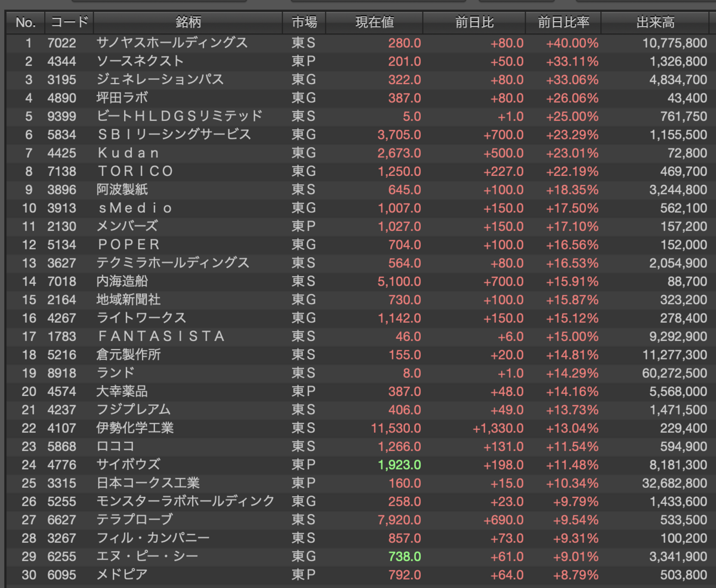The width and height of the screenshot is (716, 588).
Task: Select エヌ・ピー・シー stock name
Action: 147,556
